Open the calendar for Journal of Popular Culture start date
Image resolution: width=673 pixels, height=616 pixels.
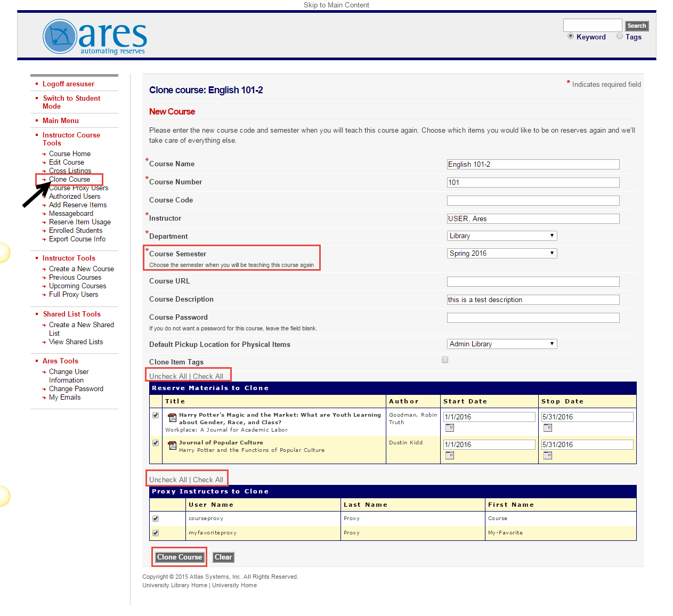click(450, 455)
